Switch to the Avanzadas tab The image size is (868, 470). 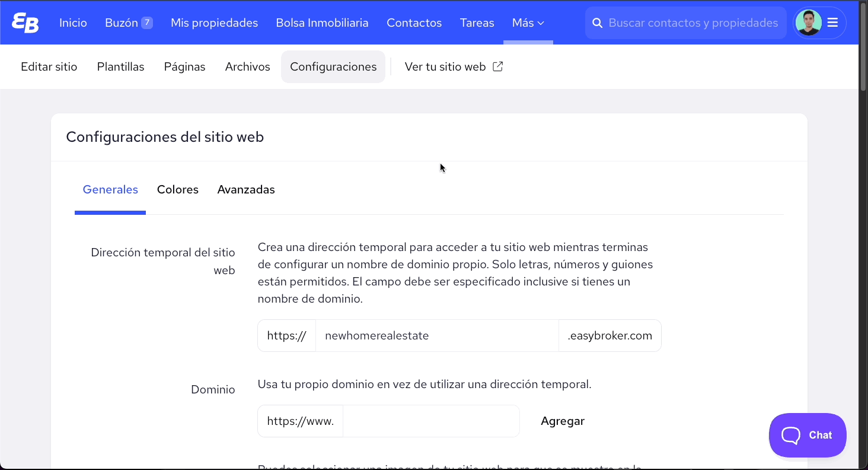coord(246,190)
